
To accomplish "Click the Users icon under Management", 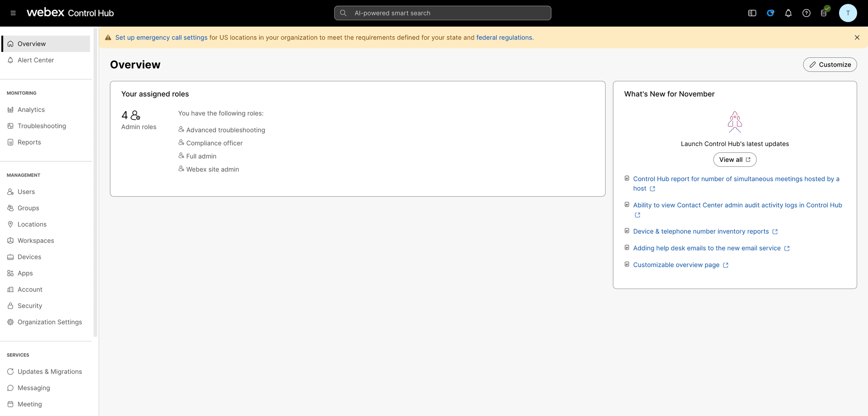I will pos(10,192).
